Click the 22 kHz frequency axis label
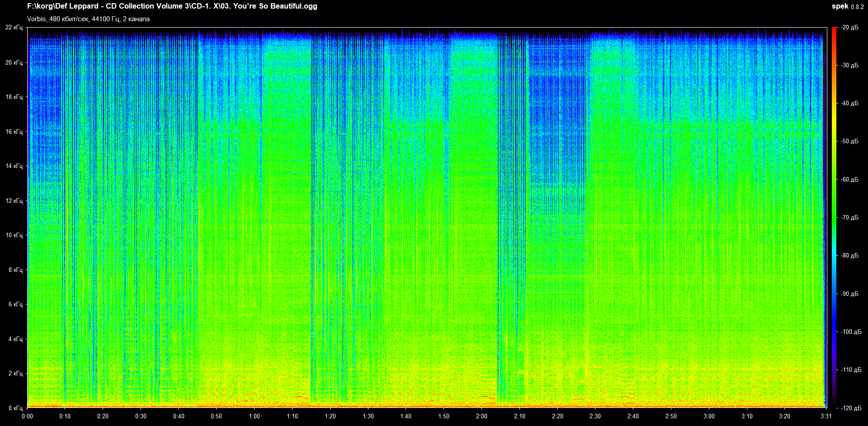This screenshot has height=426, width=868. [14, 28]
